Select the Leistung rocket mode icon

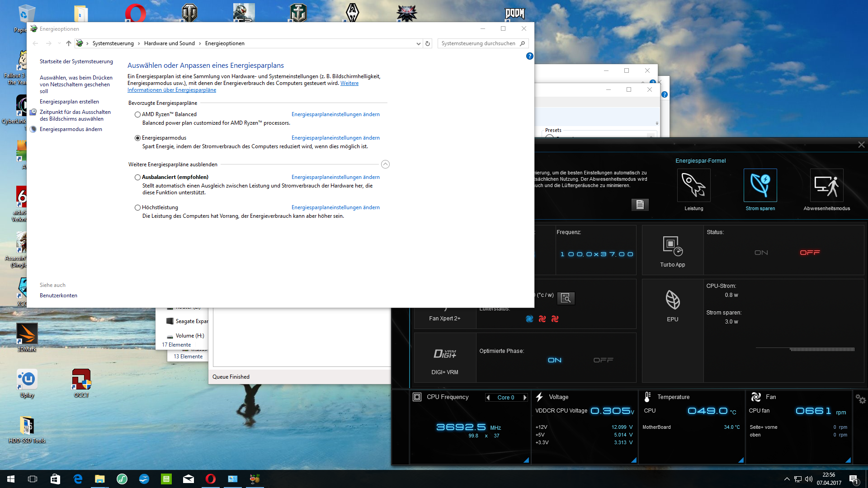point(693,185)
